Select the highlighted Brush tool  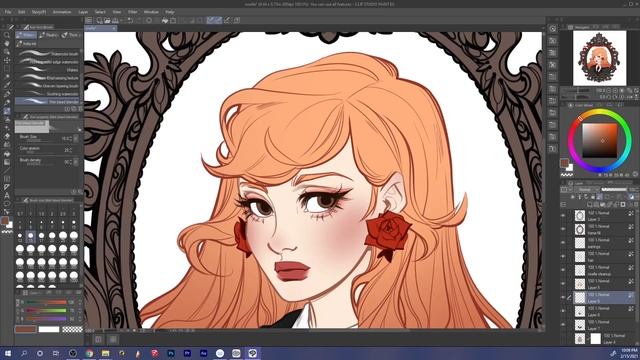click(x=7, y=111)
